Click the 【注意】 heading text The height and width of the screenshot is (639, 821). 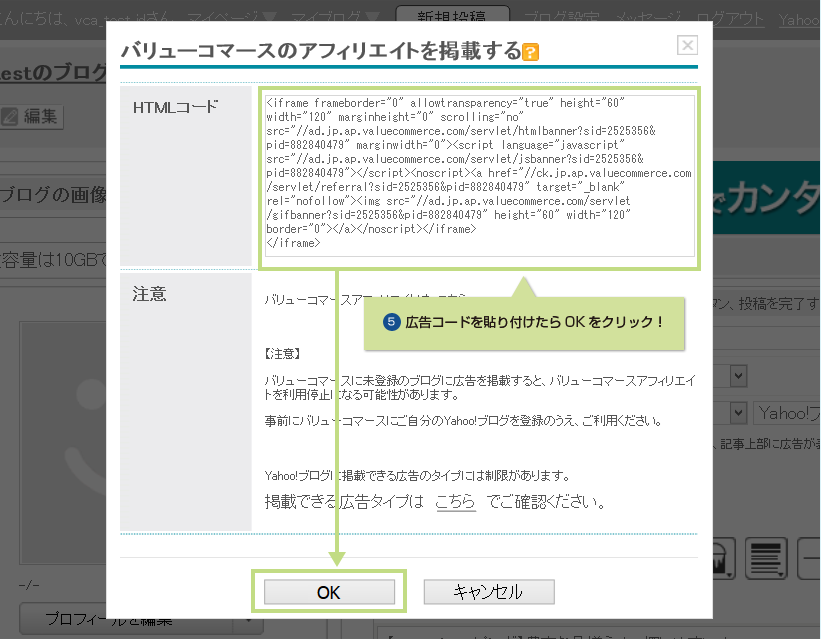282,354
